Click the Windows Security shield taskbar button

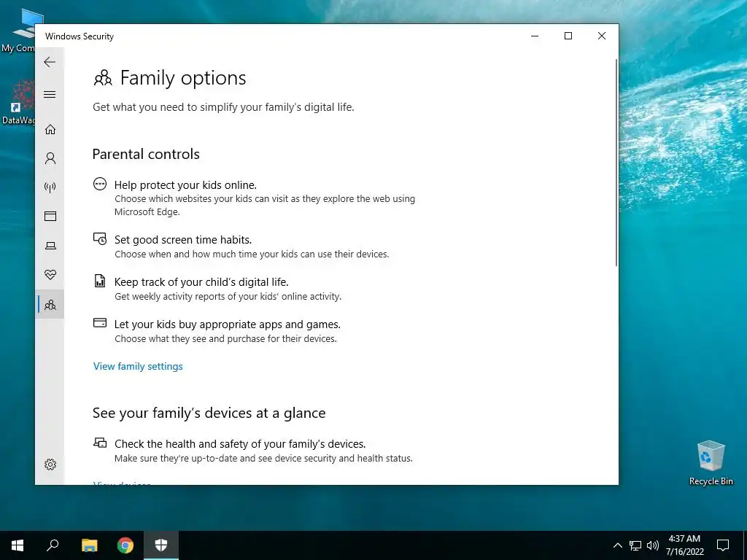tap(161, 545)
